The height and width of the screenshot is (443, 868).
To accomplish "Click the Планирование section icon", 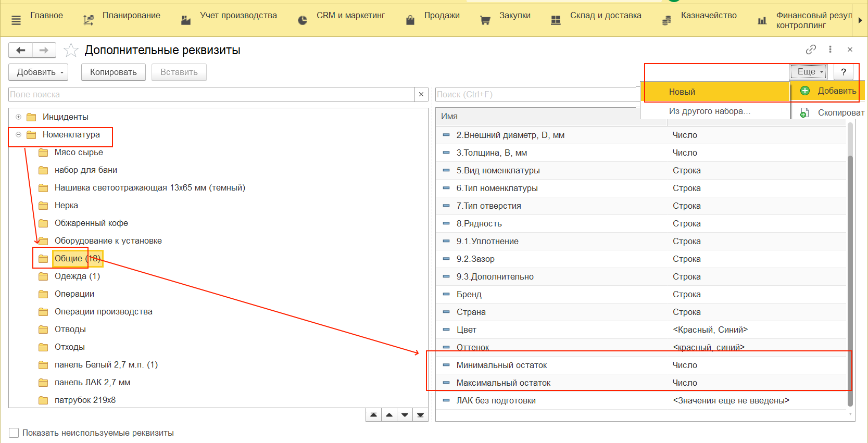I will coord(89,20).
